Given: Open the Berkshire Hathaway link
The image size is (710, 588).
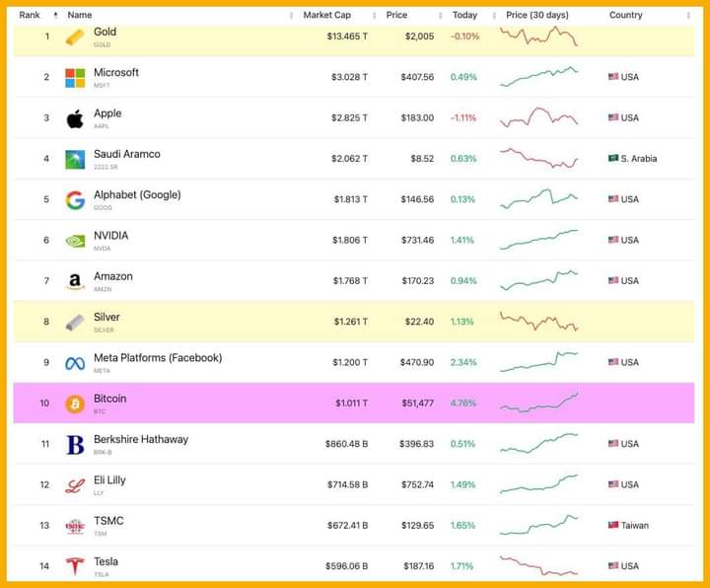Looking at the screenshot, I should pyautogui.click(x=141, y=439).
